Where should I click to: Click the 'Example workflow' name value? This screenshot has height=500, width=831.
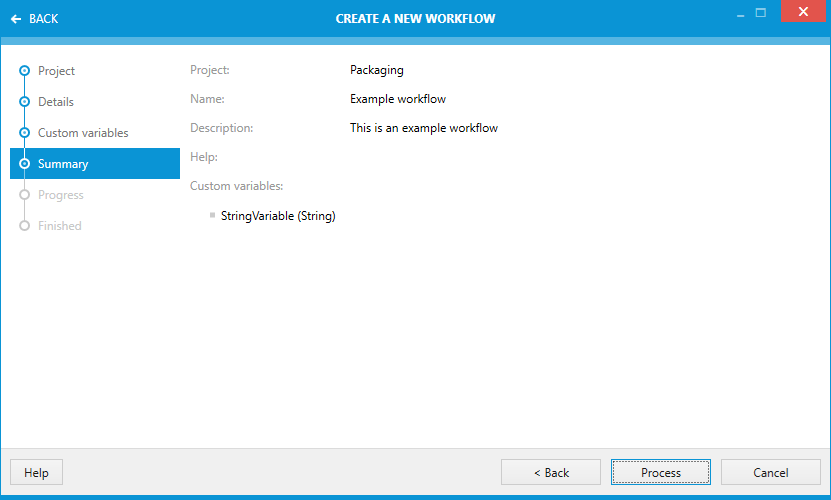click(397, 99)
